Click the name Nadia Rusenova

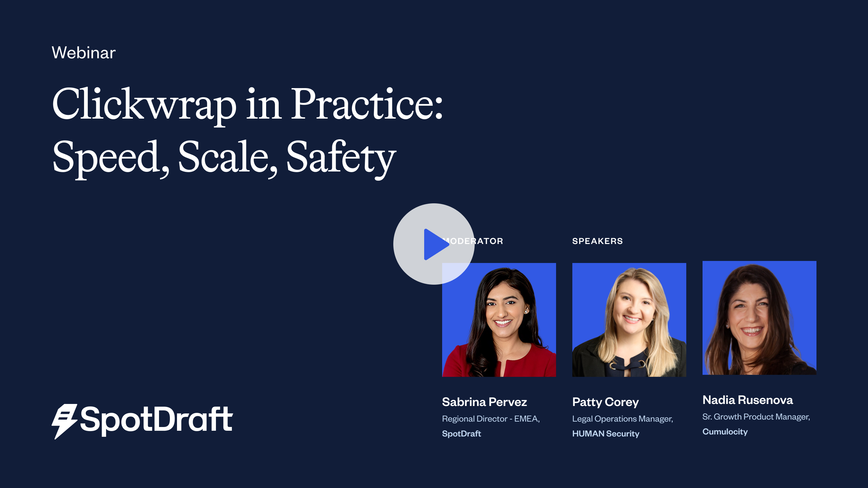pos(747,400)
